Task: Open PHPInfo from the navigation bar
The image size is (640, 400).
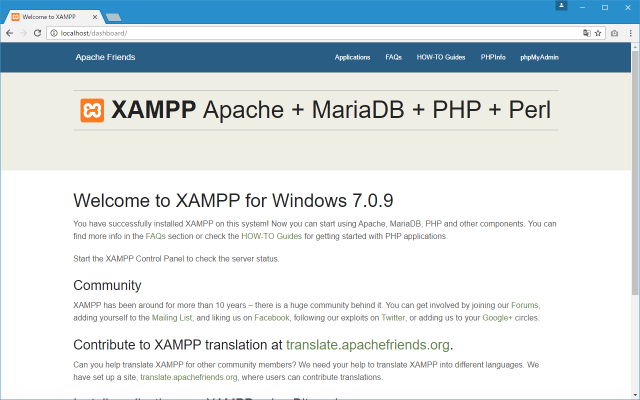Action: [x=493, y=57]
